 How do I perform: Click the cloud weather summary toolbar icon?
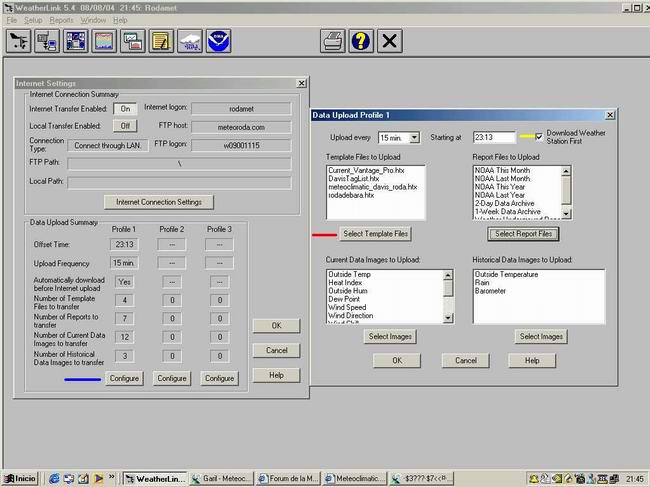189,41
